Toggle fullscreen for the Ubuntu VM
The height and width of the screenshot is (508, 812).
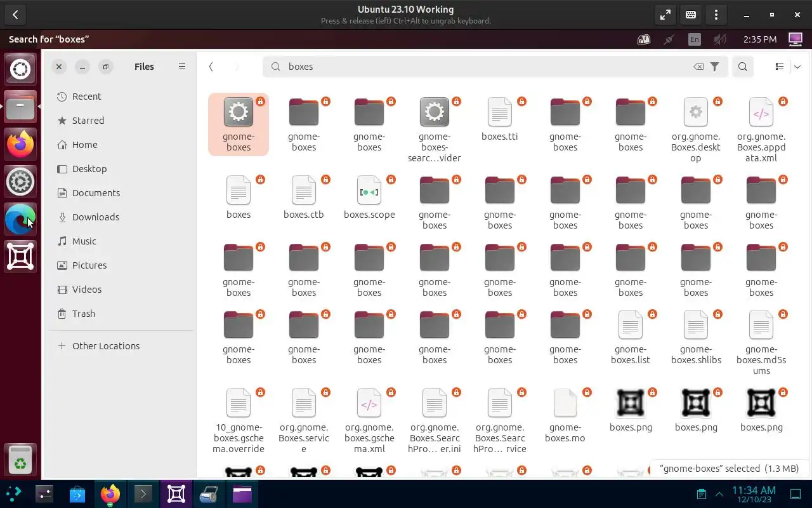click(665, 15)
